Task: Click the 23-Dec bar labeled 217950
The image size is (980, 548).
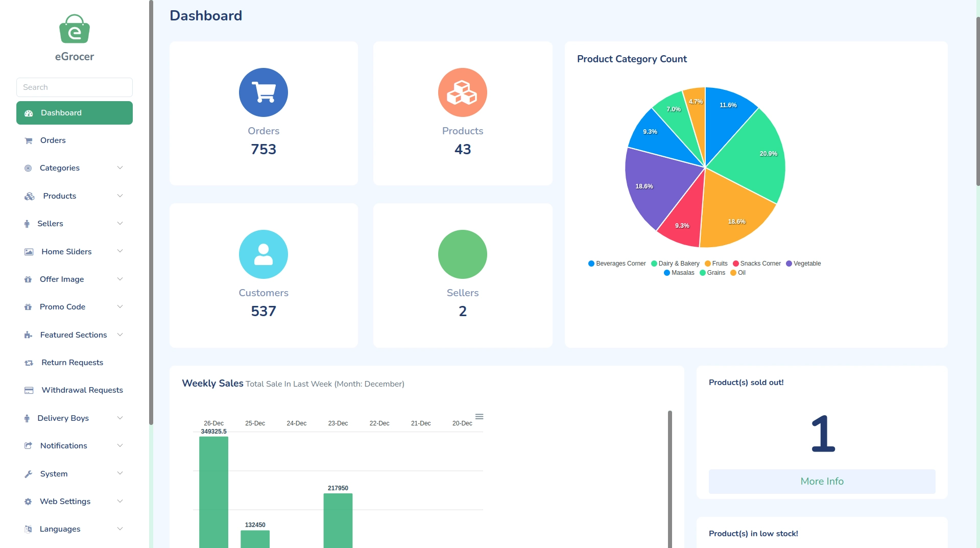Action: coord(338,520)
